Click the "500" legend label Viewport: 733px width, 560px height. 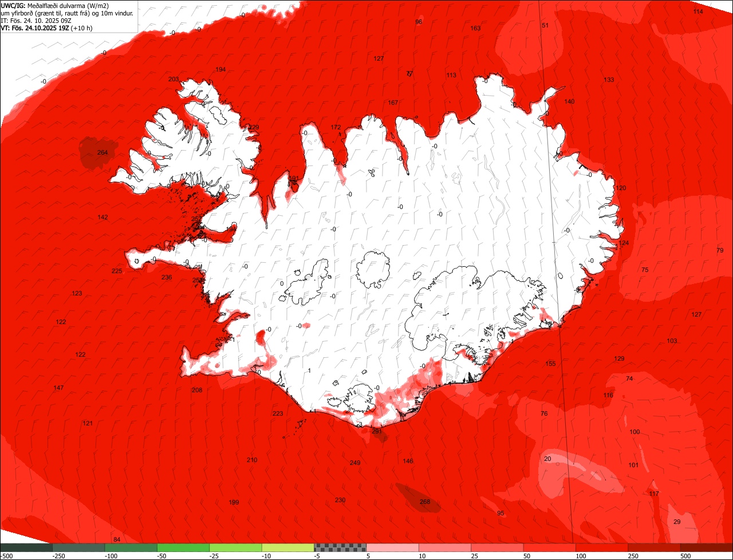tap(685, 556)
